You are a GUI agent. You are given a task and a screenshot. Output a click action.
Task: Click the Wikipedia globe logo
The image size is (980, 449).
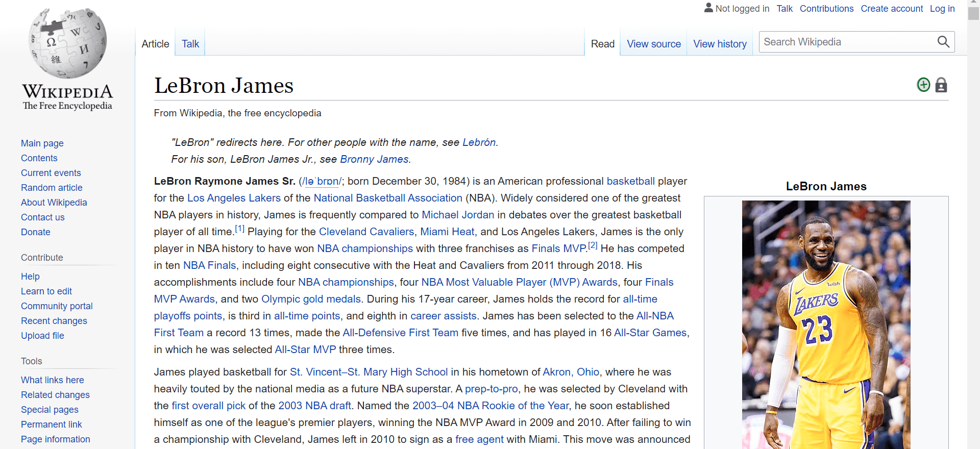click(x=67, y=44)
